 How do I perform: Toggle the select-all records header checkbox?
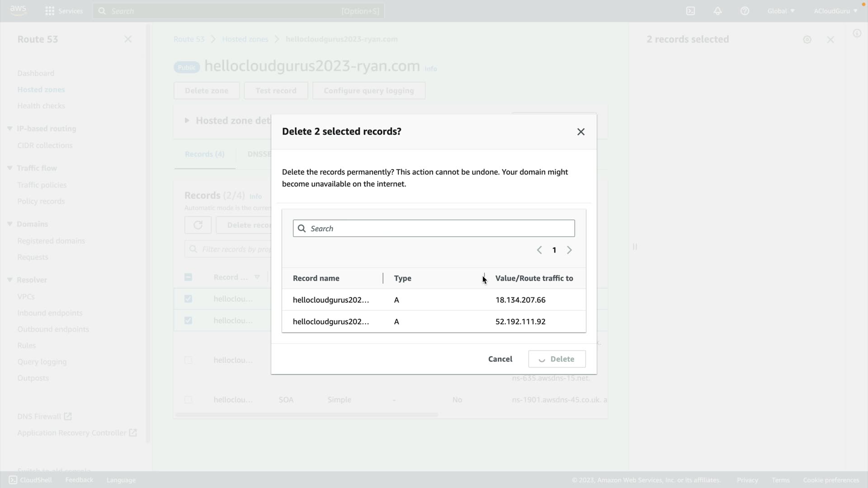[x=189, y=277]
